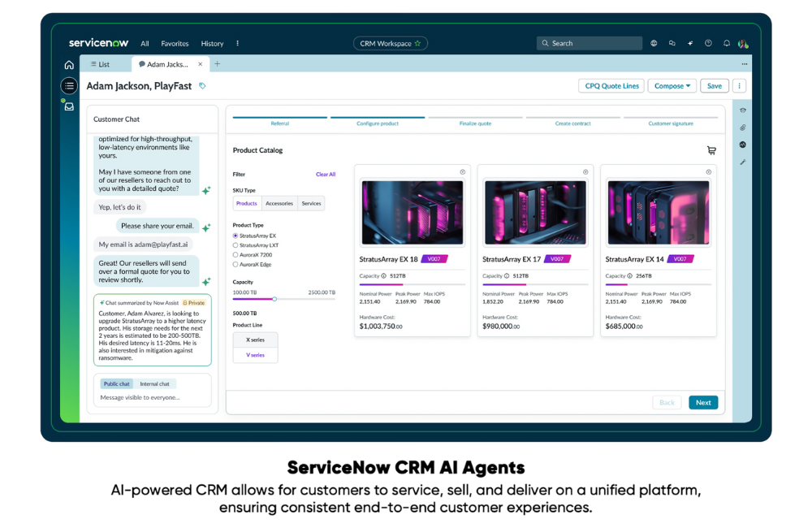Viewport: 812px width, 528px height.
Task: Open the help question mark icon
Action: (x=708, y=44)
